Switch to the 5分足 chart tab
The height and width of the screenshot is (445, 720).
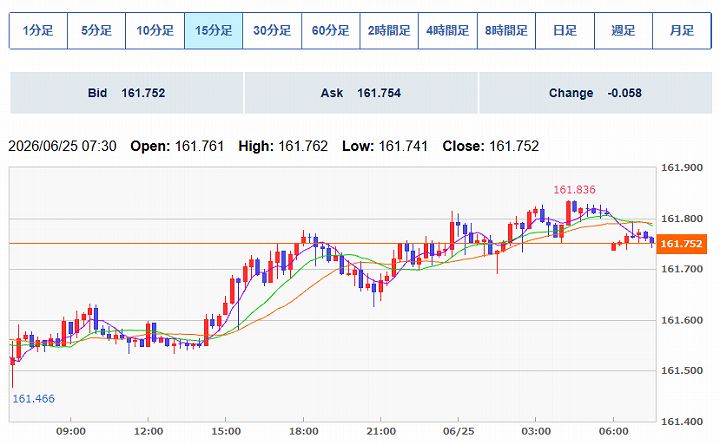(96, 31)
